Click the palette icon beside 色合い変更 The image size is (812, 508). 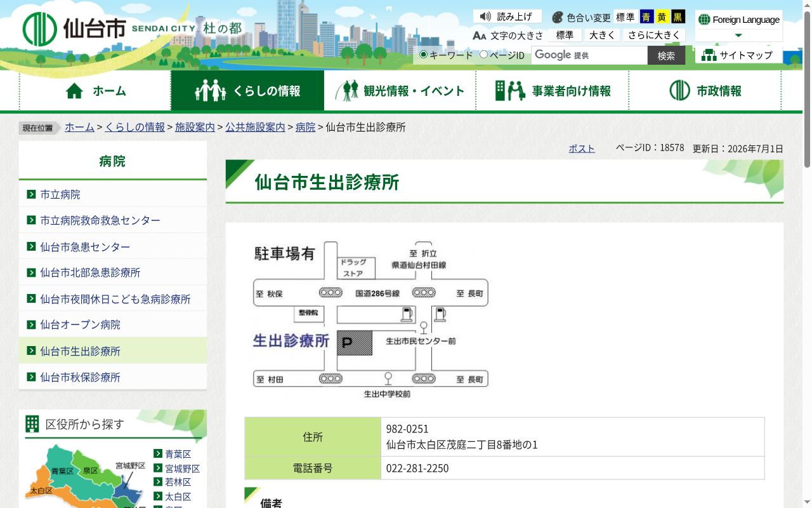tap(558, 17)
